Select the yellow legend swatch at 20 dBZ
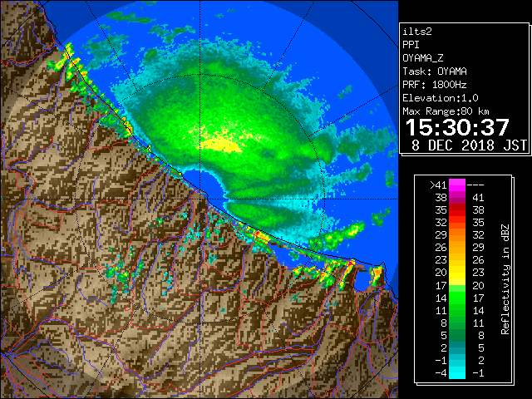 pyautogui.click(x=457, y=273)
